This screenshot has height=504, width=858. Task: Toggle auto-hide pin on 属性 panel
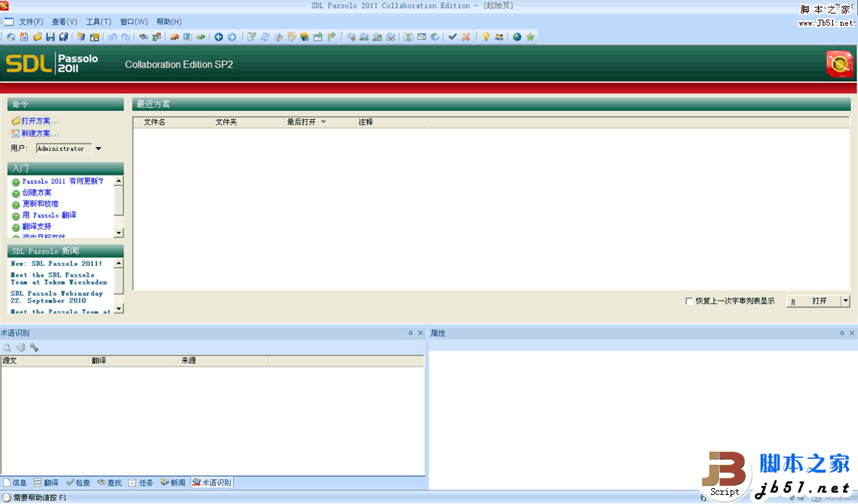(x=841, y=333)
